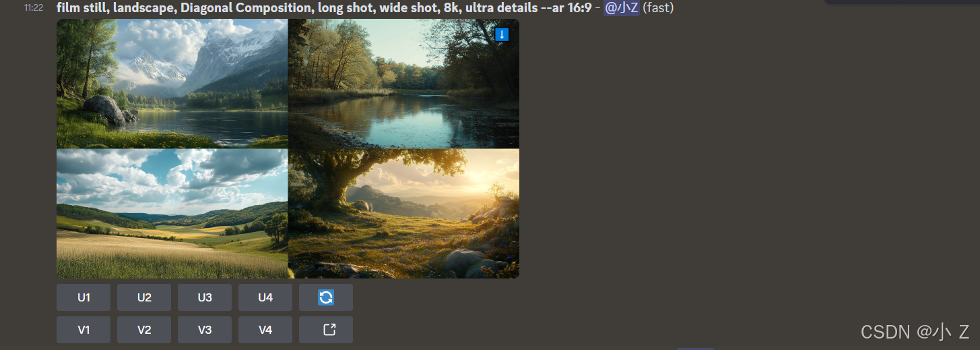
Task: Open the sunset tree meadow image
Action: pos(403,214)
